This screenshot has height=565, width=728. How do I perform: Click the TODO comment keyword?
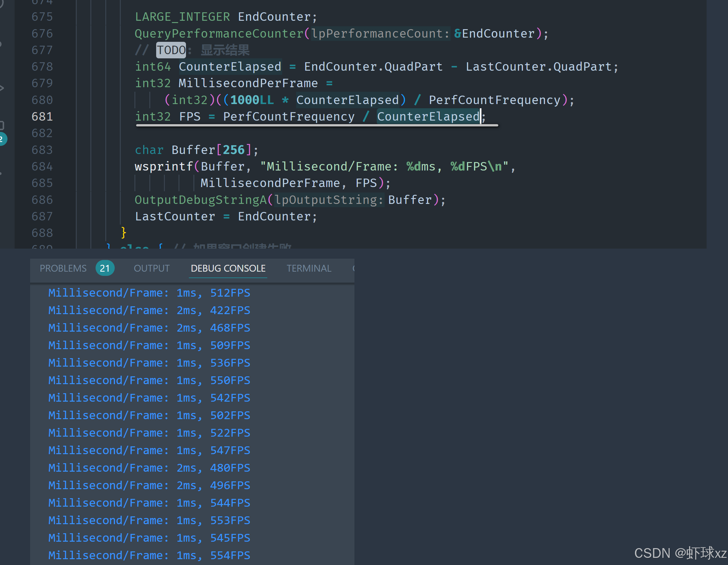[x=171, y=50]
